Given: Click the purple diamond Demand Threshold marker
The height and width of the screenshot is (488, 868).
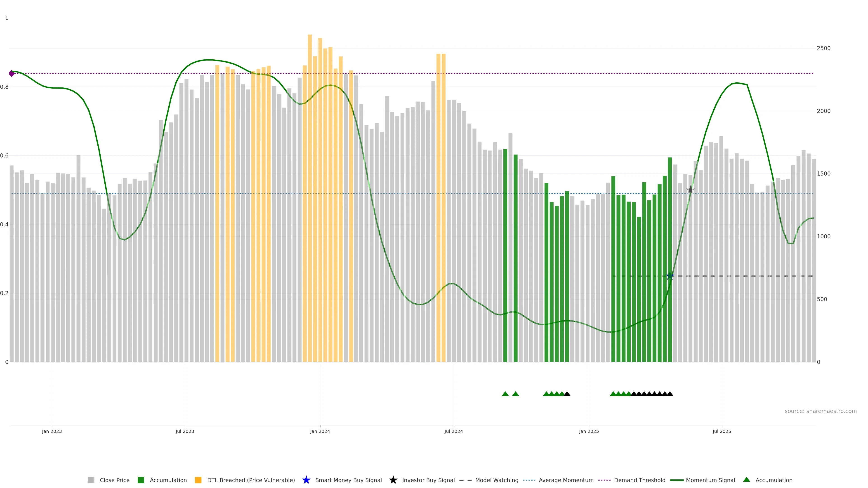Looking at the screenshot, I should click(12, 73).
